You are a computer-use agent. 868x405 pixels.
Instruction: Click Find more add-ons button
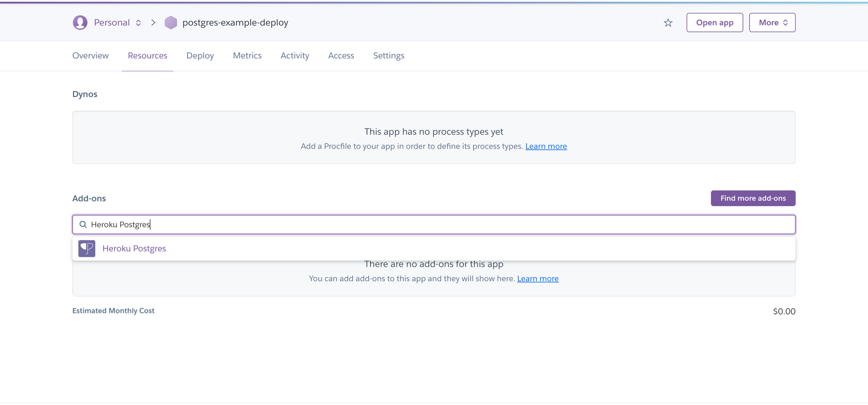click(x=753, y=198)
